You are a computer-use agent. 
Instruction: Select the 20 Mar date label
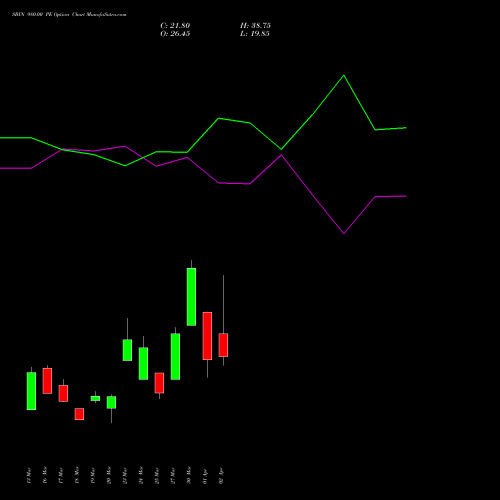point(109,475)
